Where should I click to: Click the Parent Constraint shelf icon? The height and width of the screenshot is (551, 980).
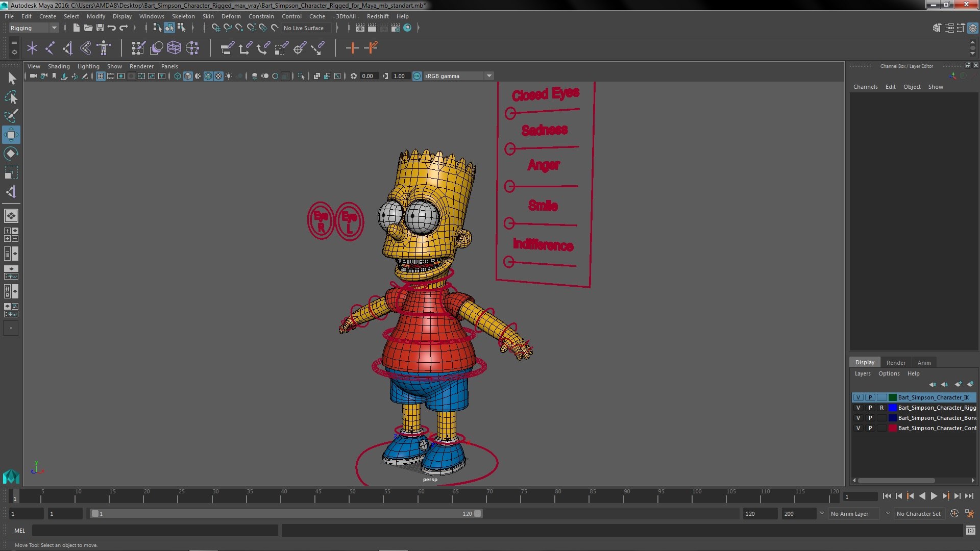click(227, 48)
